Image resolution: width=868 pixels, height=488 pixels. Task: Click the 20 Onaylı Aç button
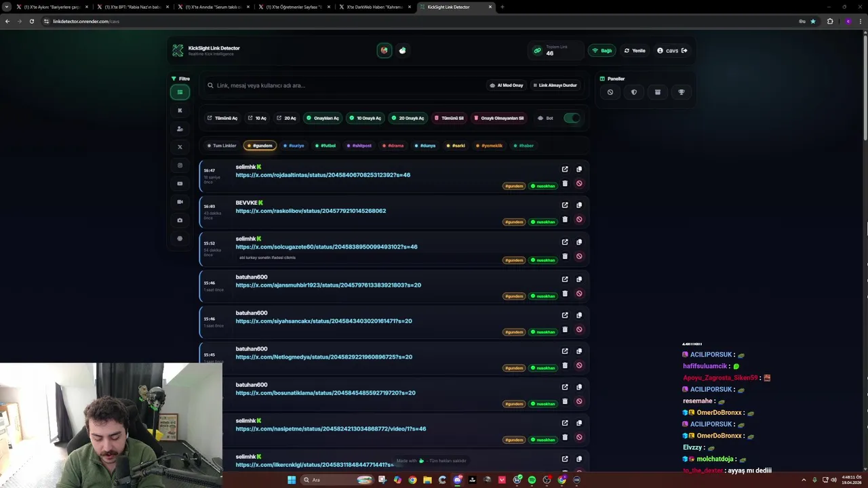pyautogui.click(x=408, y=118)
